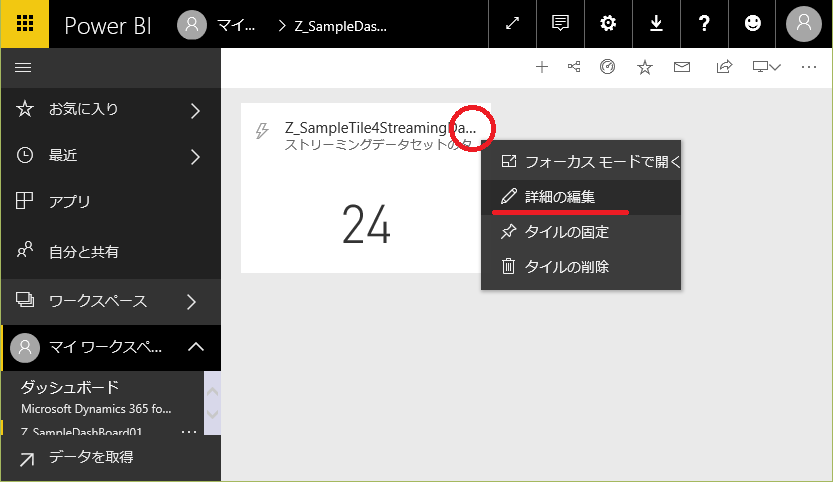Expand the ワークスペース chevron
833x482 pixels.
click(x=192, y=302)
